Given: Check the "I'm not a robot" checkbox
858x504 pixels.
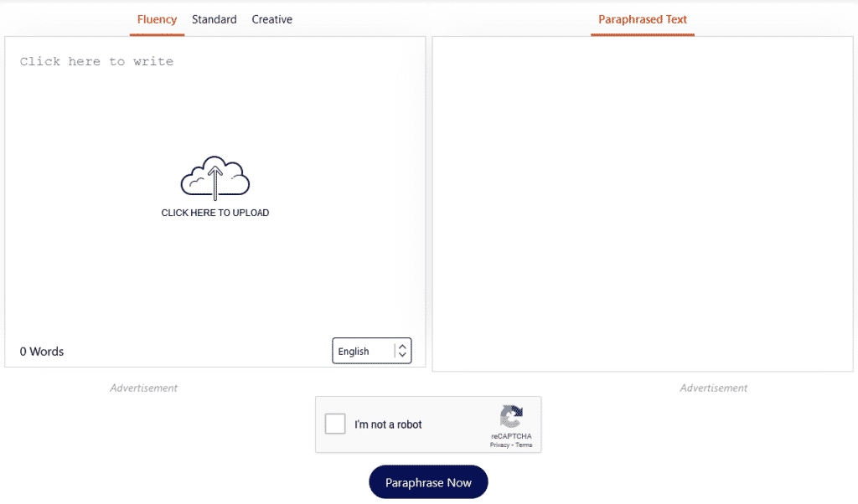Looking at the screenshot, I should click(335, 424).
